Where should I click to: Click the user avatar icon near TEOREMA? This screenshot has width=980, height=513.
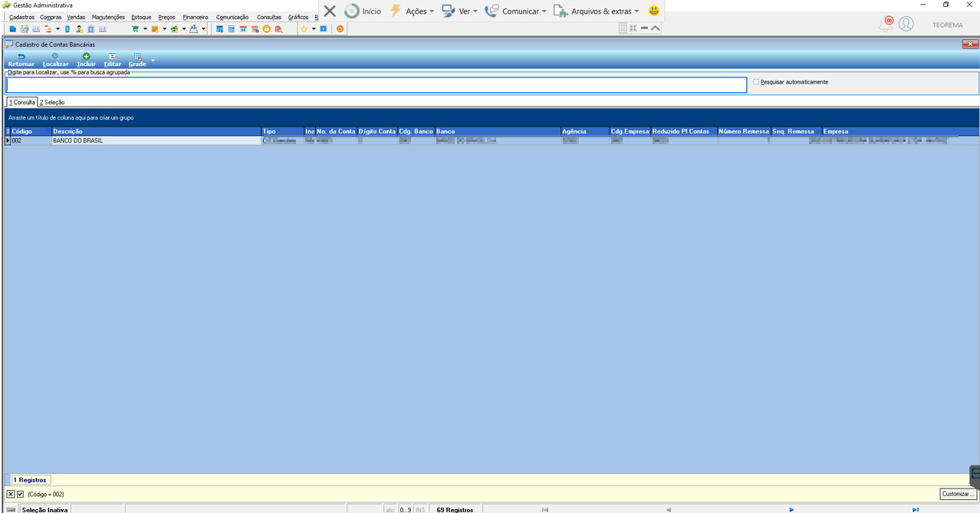coord(906,25)
